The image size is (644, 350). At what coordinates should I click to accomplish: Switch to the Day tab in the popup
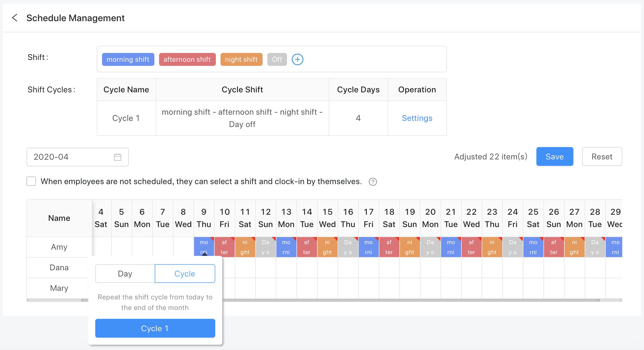point(125,274)
